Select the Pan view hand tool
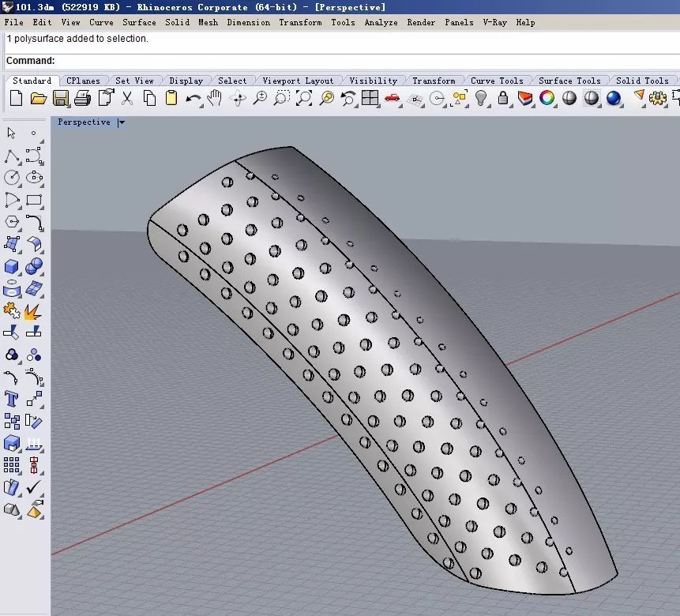The width and height of the screenshot is (680, 616). click(x=215, y=99)
